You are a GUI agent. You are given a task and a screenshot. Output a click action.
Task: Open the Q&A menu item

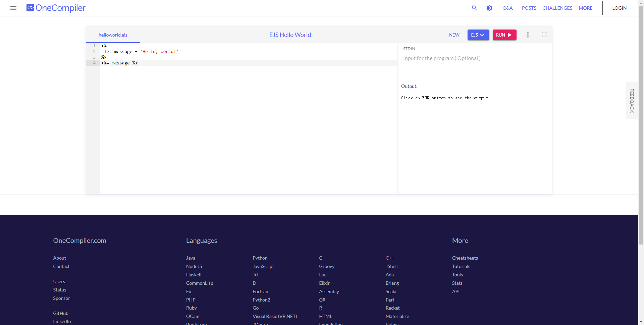point(507,8)
